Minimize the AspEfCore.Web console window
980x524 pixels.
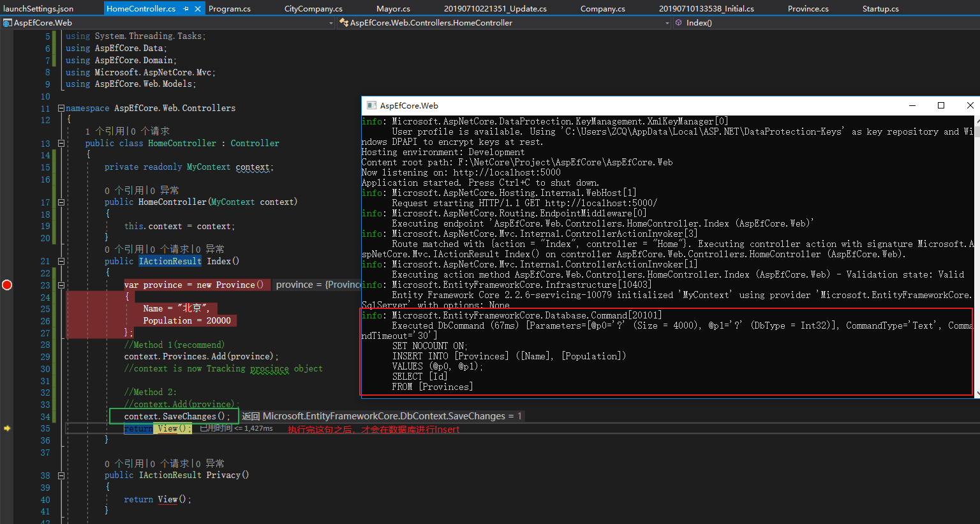click(x=912, y=105)
